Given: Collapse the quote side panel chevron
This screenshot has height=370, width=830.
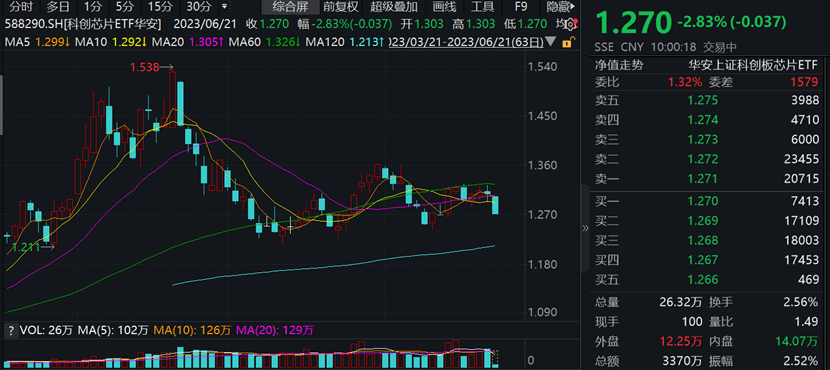Looking at the screenshot, I should [585, 229].
